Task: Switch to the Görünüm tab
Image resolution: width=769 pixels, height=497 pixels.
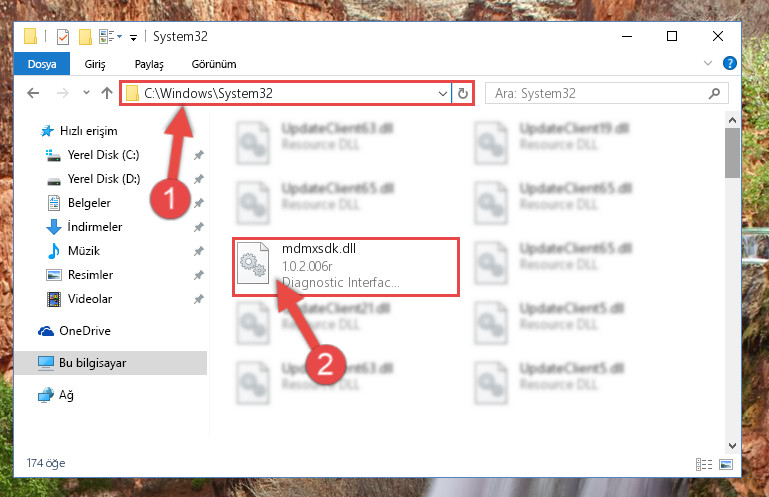Action: click(x=214, y=64)
